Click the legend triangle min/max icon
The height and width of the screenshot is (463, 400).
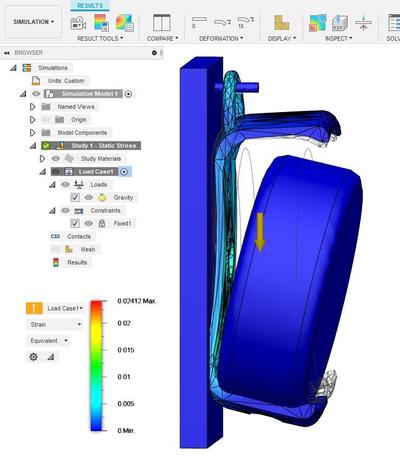click(x=51, y=357)
